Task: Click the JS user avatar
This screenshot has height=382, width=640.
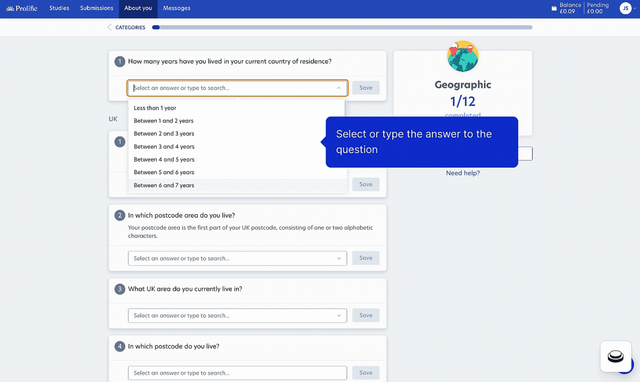Action: 625,8
